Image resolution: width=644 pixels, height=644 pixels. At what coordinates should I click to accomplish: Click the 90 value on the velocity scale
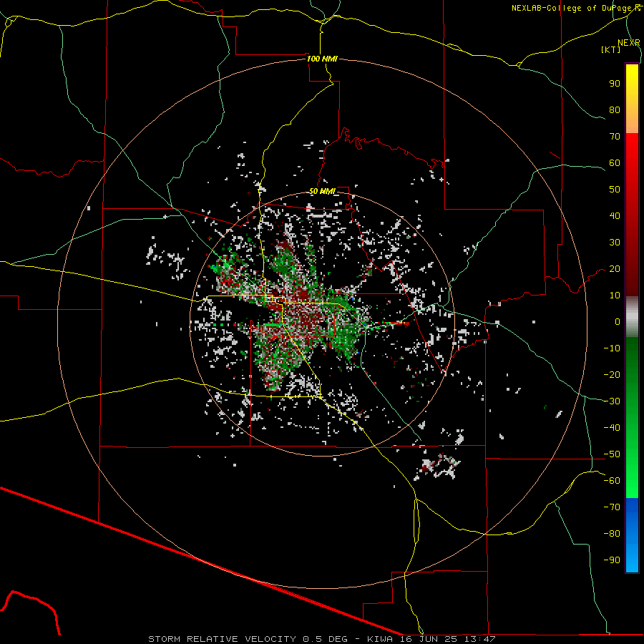coord(615,84)
